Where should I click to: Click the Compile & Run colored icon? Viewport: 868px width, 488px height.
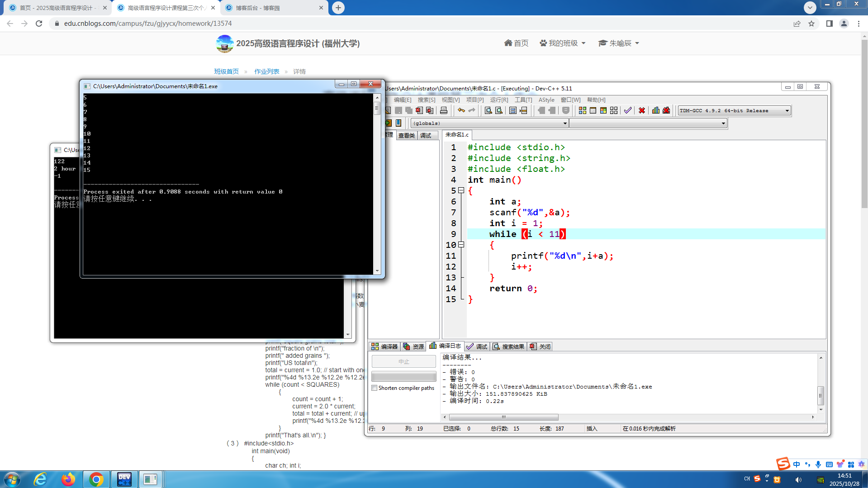tap(603, 110)
